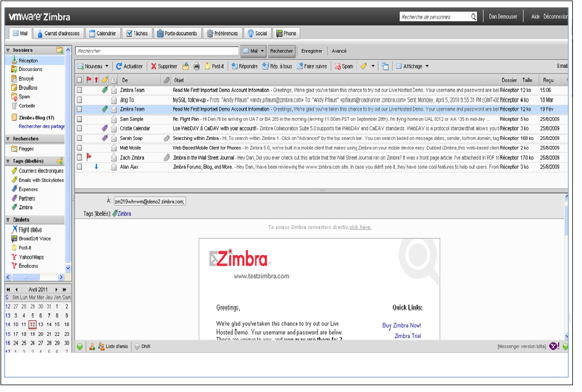The image size is (582, 392).
Task: Check the Cristie Calendar message checkbox
Action: click(79, 129)
